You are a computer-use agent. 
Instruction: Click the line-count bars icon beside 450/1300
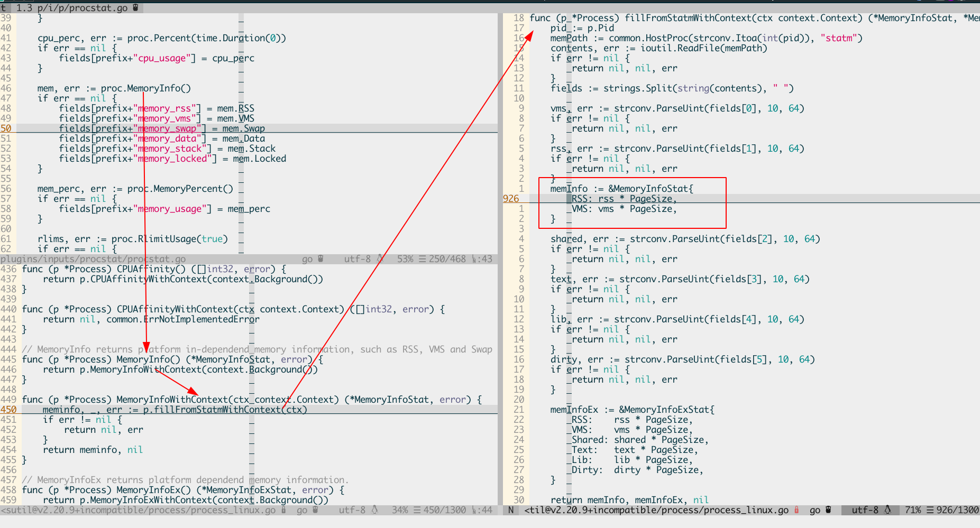(x=417, y=510)
